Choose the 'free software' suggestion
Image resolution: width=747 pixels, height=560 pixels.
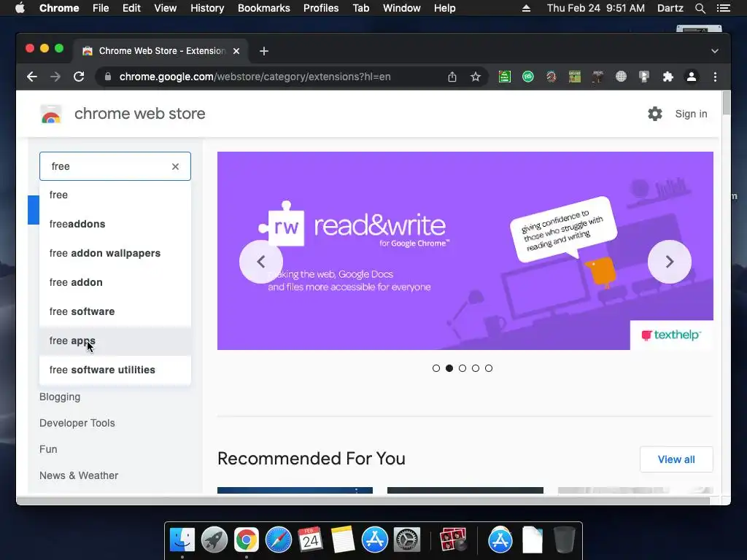[115, 311]
